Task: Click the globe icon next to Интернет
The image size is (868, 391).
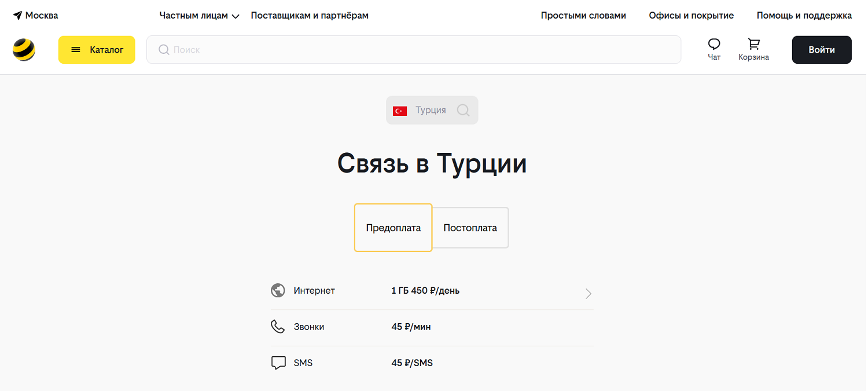Action: point(278,290)
